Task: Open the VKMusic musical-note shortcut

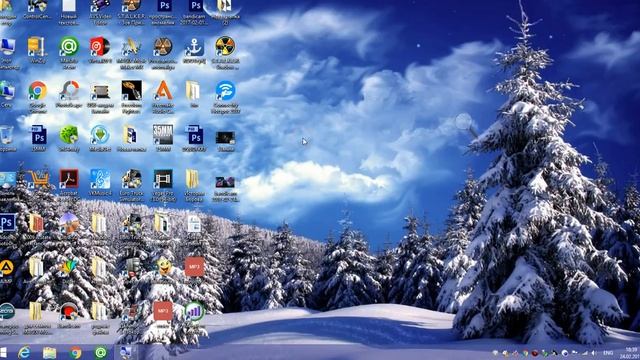Action: (100, 179)
